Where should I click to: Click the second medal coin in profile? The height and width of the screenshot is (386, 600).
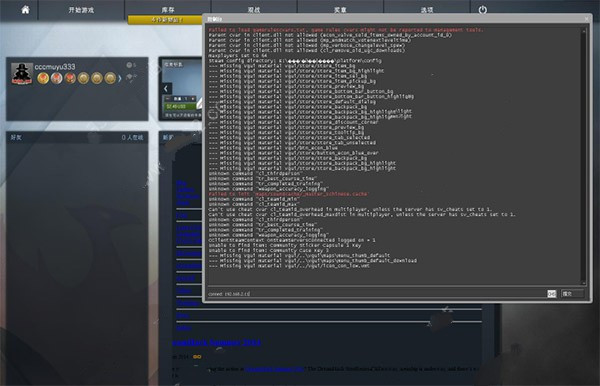click(x=57, y=78)
